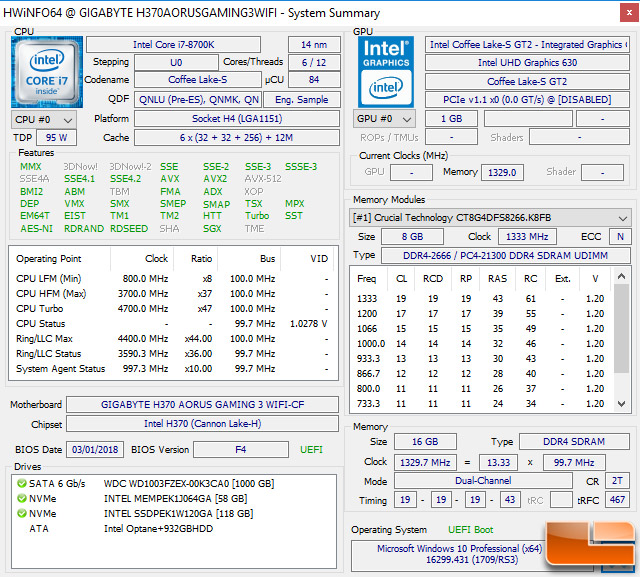Click the GPU Memory clock 1329.0 field
The image size is (640, 577).
coord(502,172)
